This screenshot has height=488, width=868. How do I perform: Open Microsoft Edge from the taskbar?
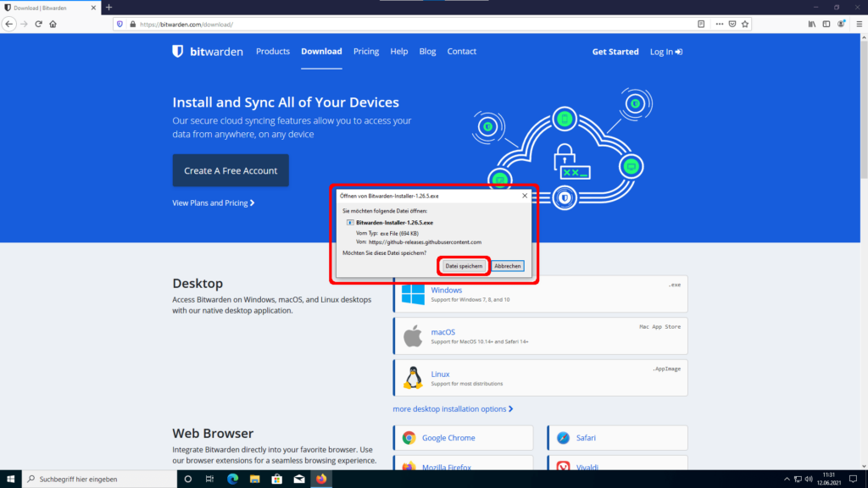pos(232,480)
